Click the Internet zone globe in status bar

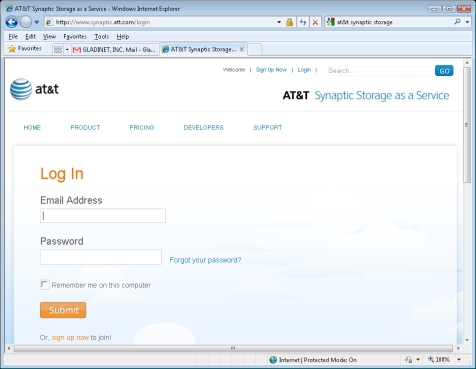pos(273,360)
